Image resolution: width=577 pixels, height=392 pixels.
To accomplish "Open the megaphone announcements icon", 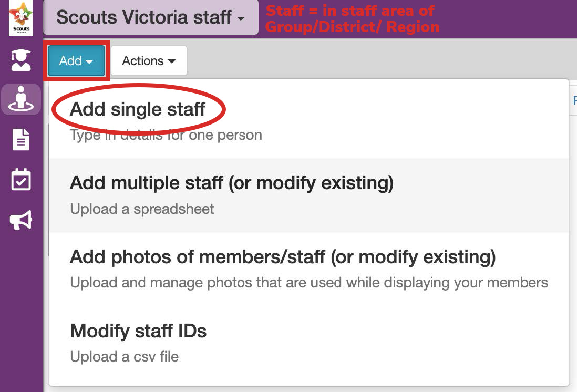I will click(x=21, y=220).
